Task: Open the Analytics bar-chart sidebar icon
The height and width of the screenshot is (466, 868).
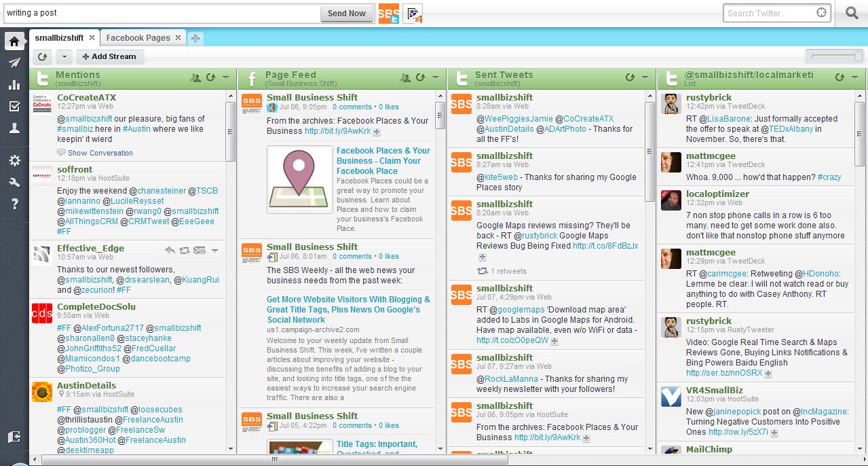Action: click(x=14, y=85)
